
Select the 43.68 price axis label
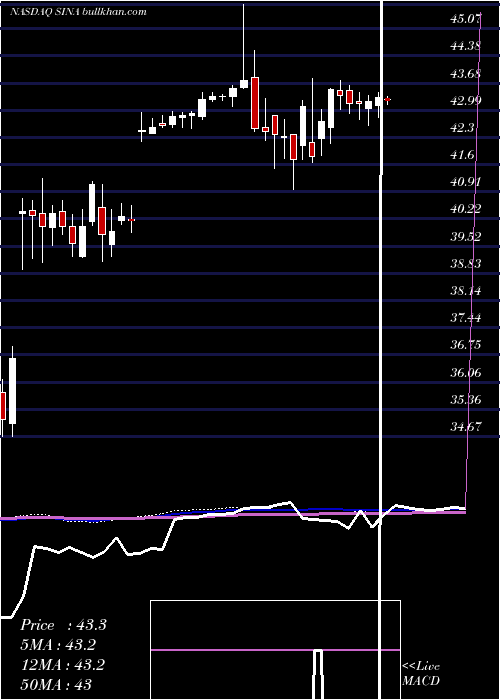pos(466,73)
